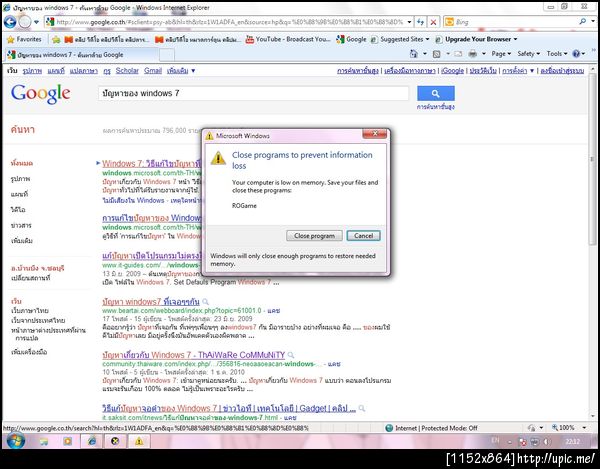Click the Bing search magnifier icon
The width and height of the screenshot is (600, 469).
pos(582,22)
